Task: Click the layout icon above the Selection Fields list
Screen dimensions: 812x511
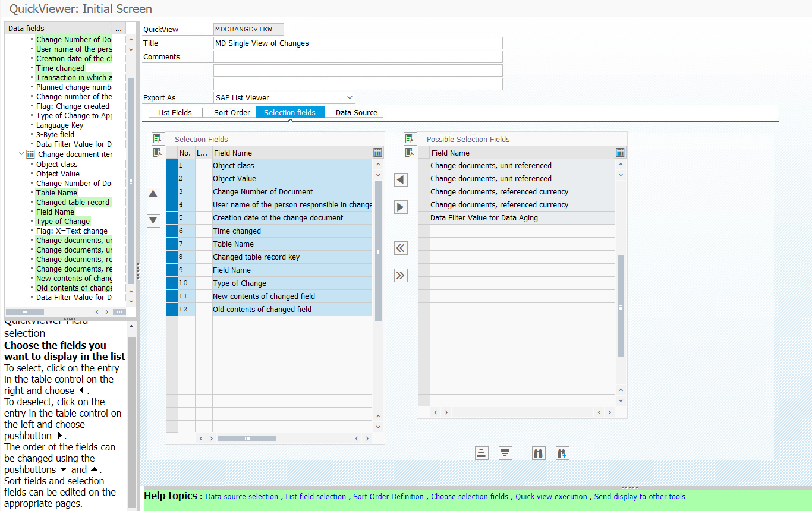Action: pos(158,138)
